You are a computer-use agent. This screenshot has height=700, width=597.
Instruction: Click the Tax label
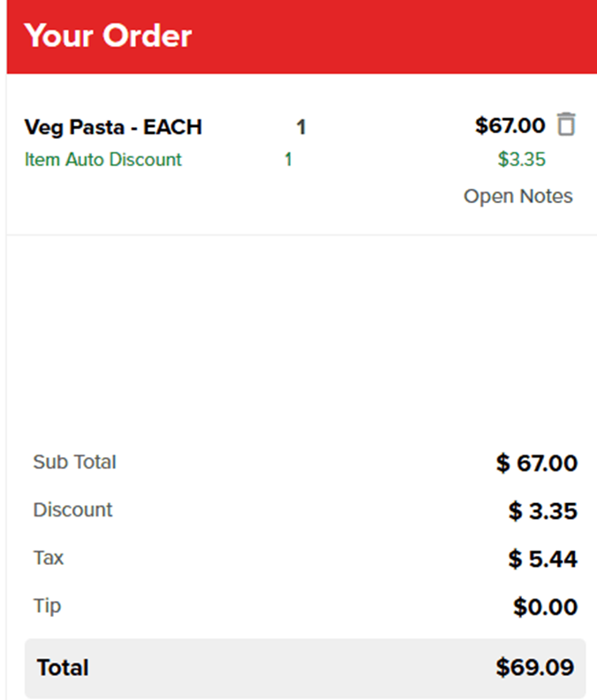49,558
